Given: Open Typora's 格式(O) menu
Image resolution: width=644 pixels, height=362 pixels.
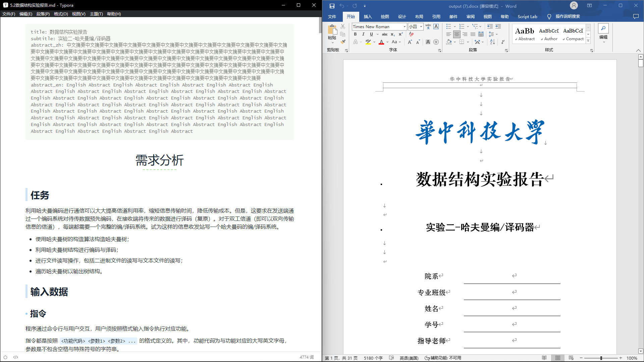Looking at the screenshot, I should (61, 14).
